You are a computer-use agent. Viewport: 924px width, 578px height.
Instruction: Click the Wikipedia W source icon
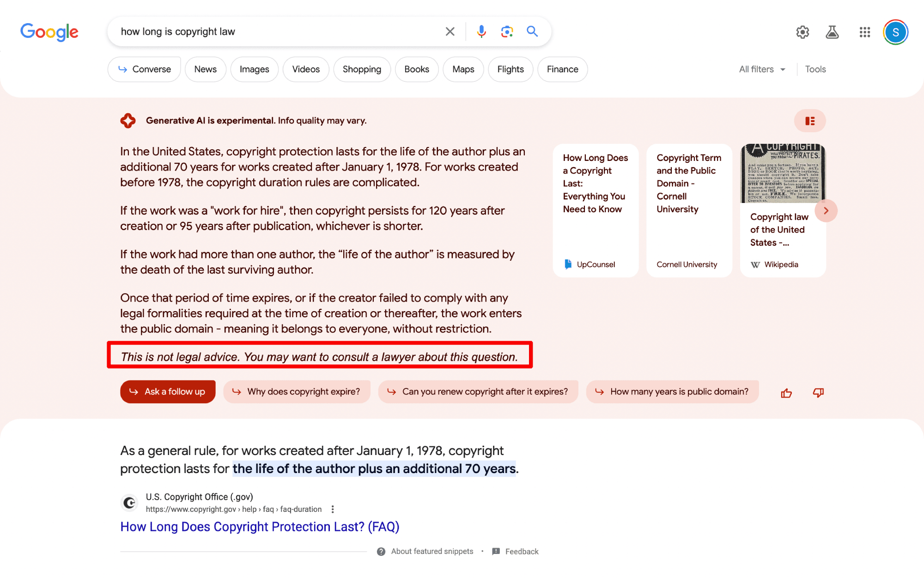click(x=755, y=264)
